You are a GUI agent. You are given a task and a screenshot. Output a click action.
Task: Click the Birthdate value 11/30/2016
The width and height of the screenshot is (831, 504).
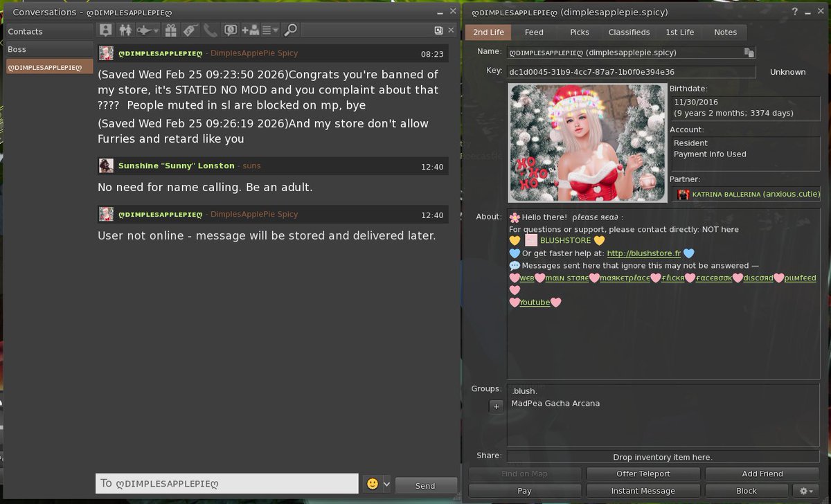[695, 102]
